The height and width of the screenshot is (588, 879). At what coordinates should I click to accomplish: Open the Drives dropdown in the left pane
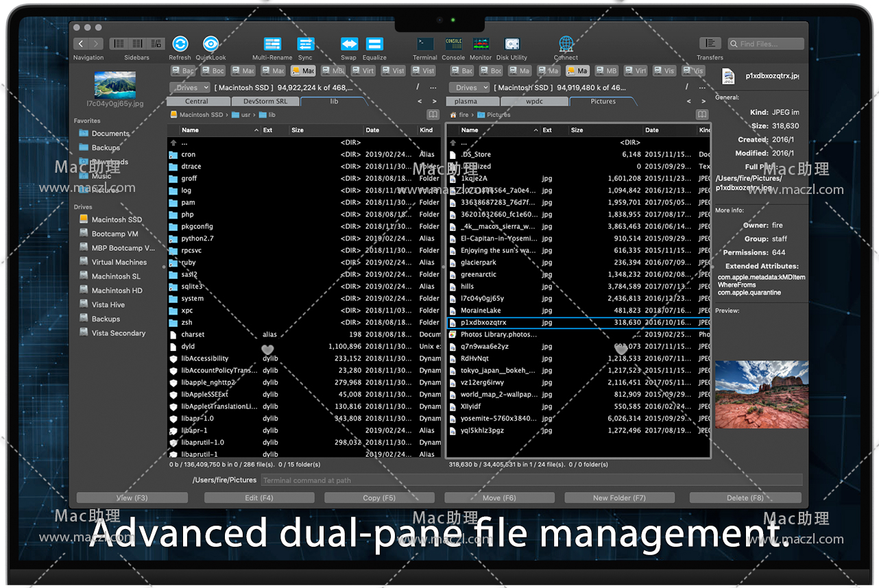[190, 88]
